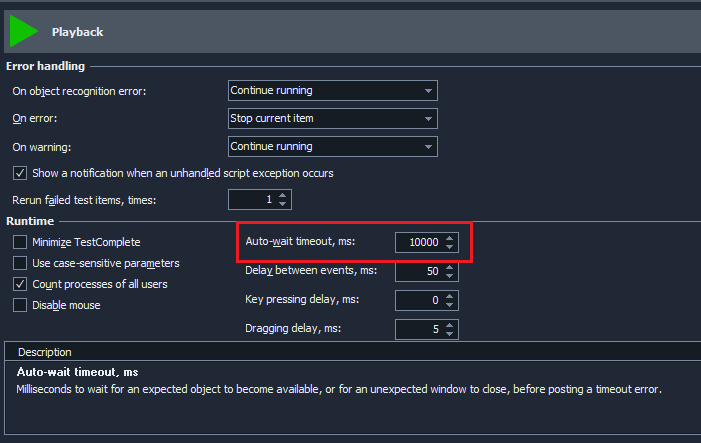Enable the Minimize TestComplete checkbox
The width and height of the screenshot is (701, 443).
pyautogui.click(x=20, y=242)
